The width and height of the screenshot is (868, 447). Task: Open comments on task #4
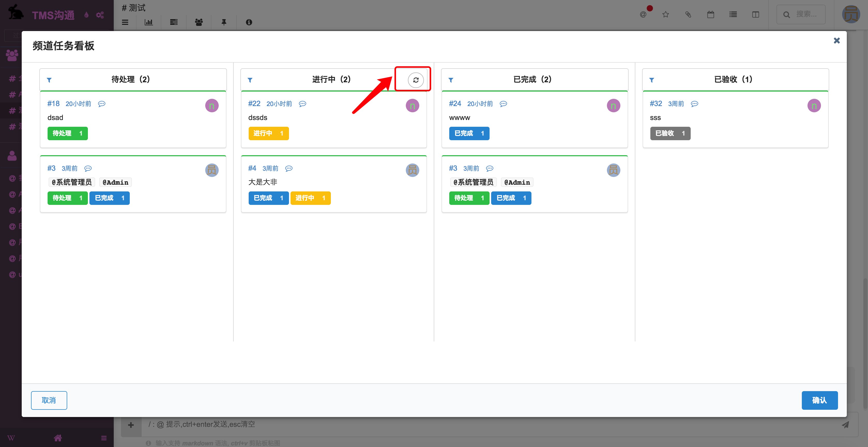coord(289,169)
